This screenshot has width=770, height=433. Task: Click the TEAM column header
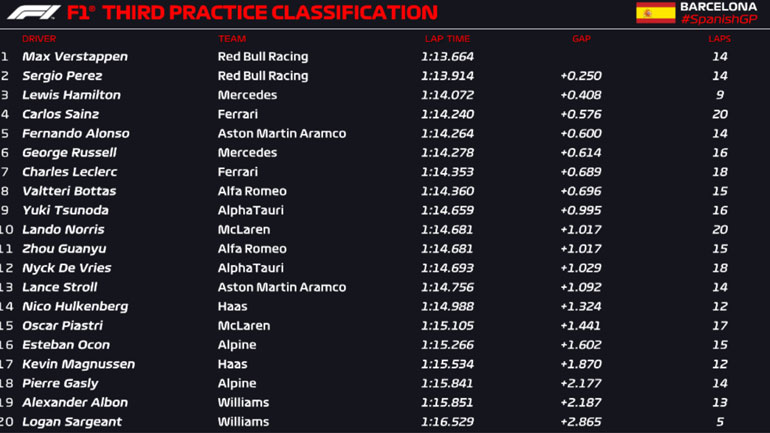pos(232,39)
